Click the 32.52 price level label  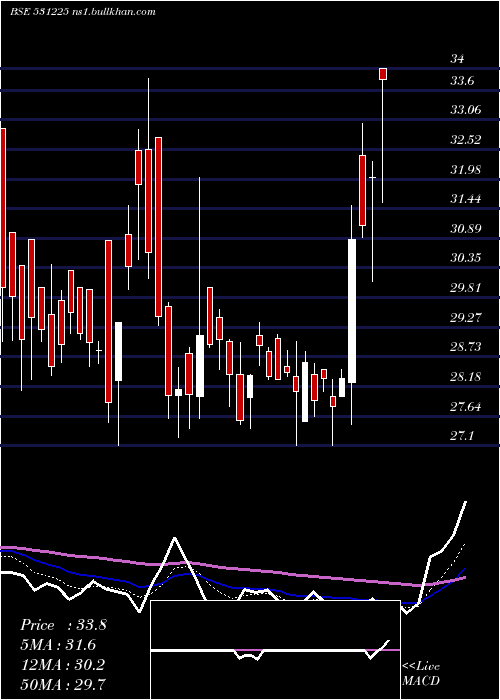(466, 140)
